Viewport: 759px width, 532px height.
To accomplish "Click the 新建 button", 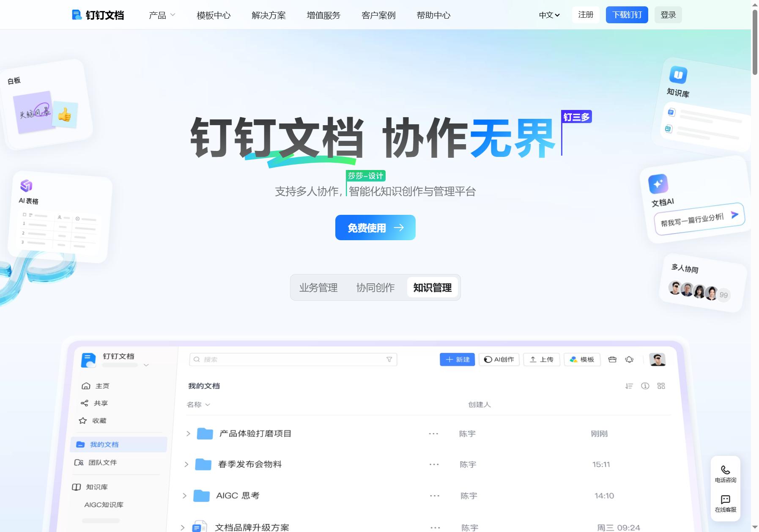I will click(457, 359).
